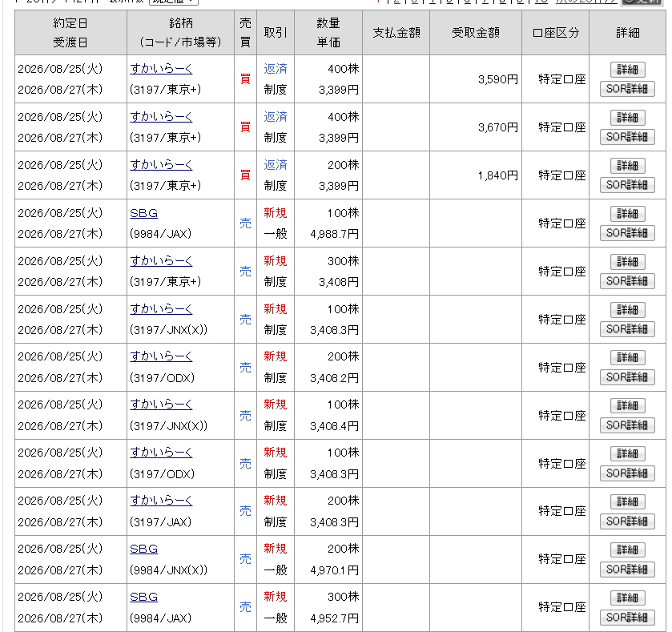
Task: Open SOR詳細 for the 1,840円 repayment row
Action: [627, 185]
